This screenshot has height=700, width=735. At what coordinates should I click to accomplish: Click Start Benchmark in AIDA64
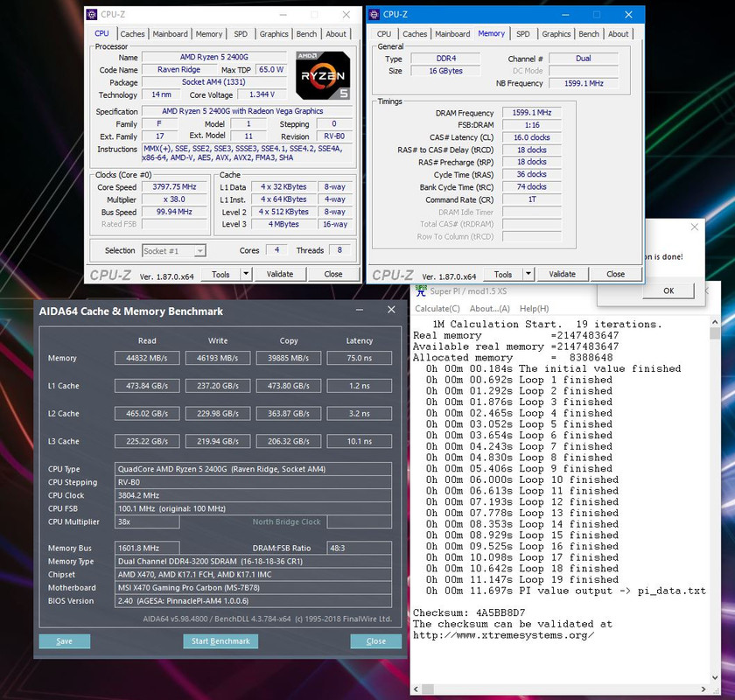pos(220,640)
